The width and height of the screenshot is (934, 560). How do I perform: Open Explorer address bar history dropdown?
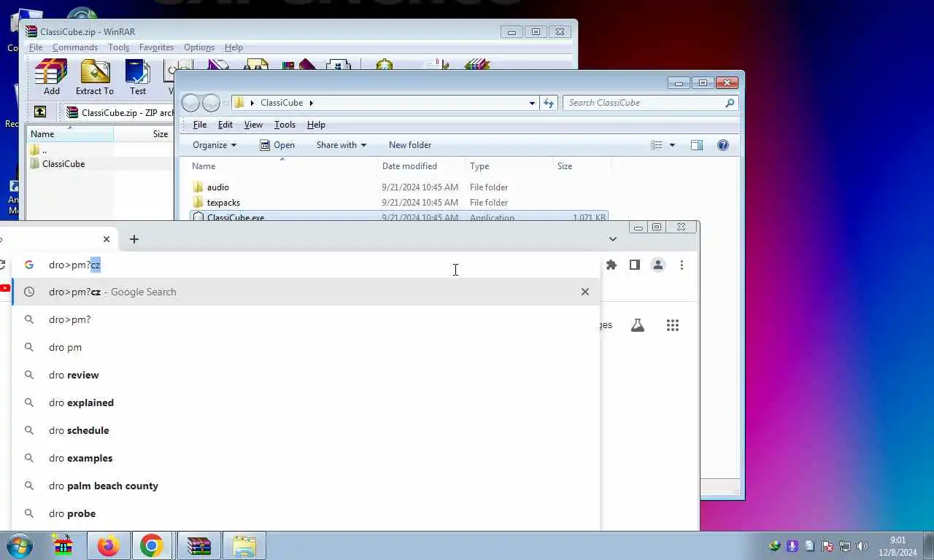[x=532, y=103]
